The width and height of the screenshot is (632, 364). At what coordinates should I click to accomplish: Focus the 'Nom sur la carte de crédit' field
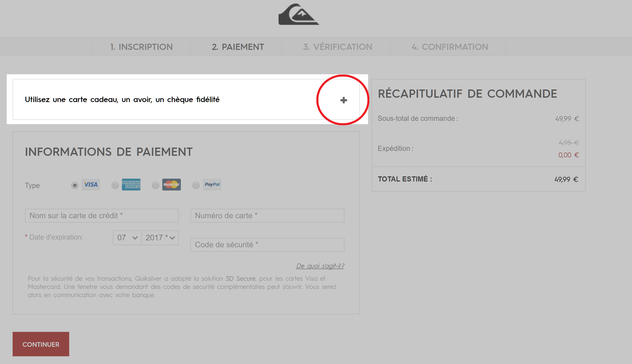[x=102, y=216]
